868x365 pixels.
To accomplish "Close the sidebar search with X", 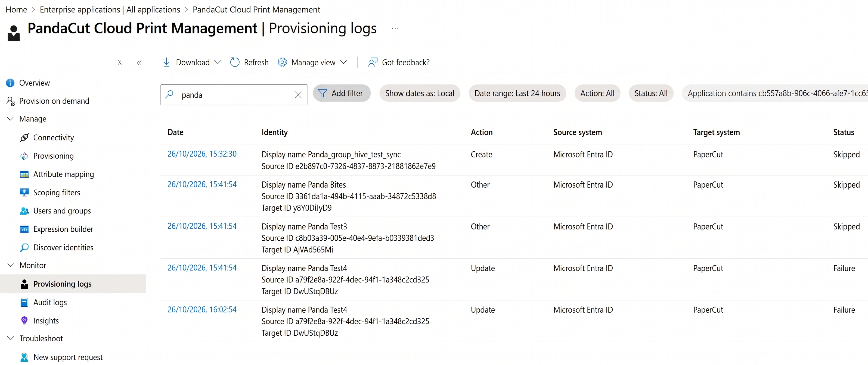I will (x=120, y=62).
